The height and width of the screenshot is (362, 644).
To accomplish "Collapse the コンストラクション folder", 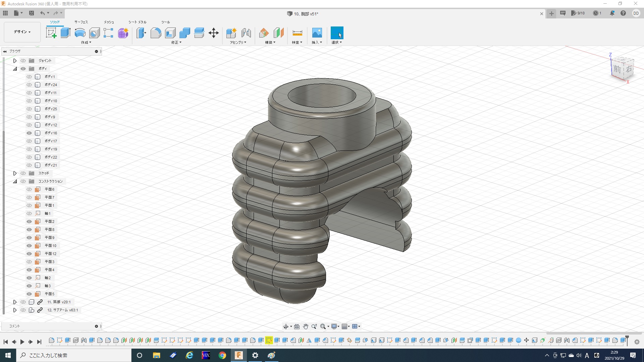I will pos(15,181).
